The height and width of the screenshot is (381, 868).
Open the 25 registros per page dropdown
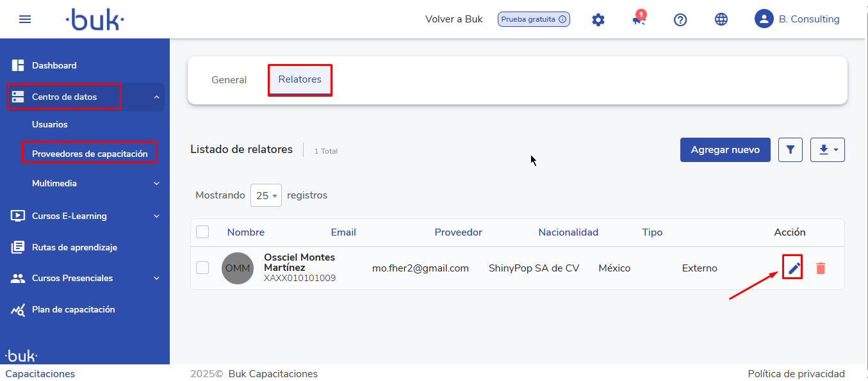pyautogui.click(x=266, y=195)
